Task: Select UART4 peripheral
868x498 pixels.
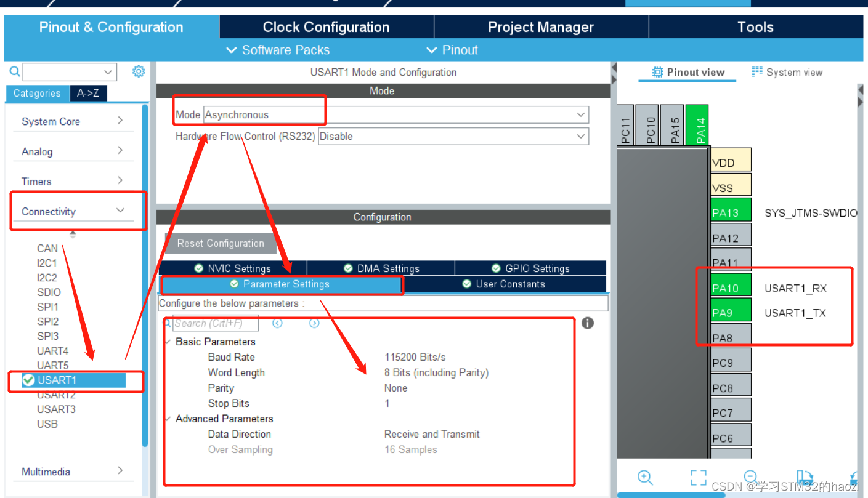Action: click(x=52, y=351)
